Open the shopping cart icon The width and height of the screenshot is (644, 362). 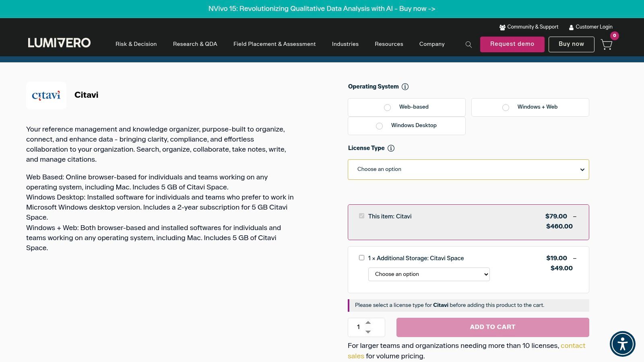[607, 44]
